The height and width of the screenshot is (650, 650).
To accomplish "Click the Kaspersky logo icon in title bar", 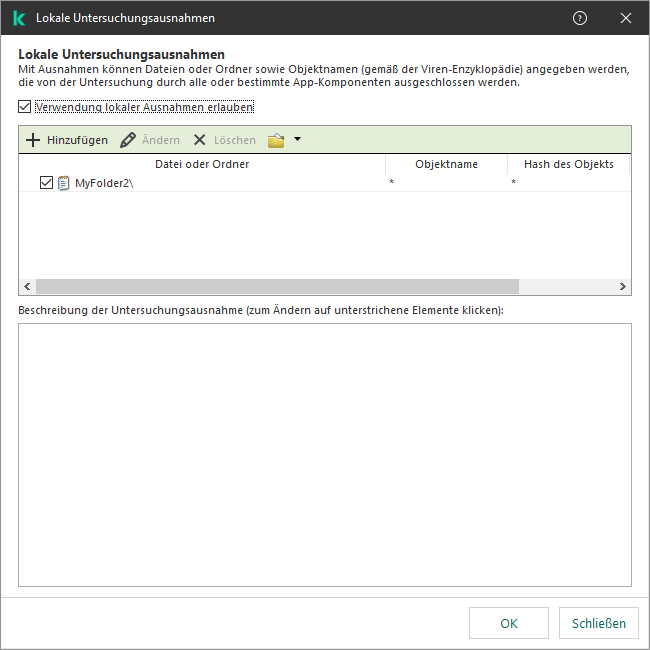I will (19, 18).
